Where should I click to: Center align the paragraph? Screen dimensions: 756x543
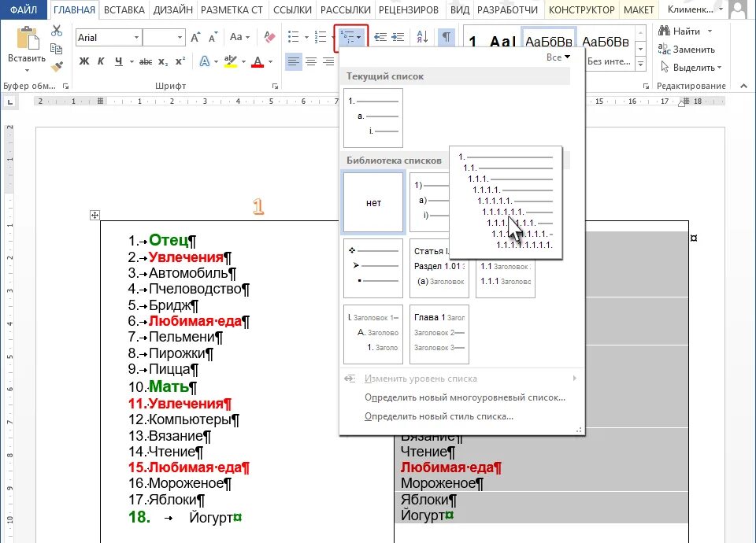[x=311, y=61]
